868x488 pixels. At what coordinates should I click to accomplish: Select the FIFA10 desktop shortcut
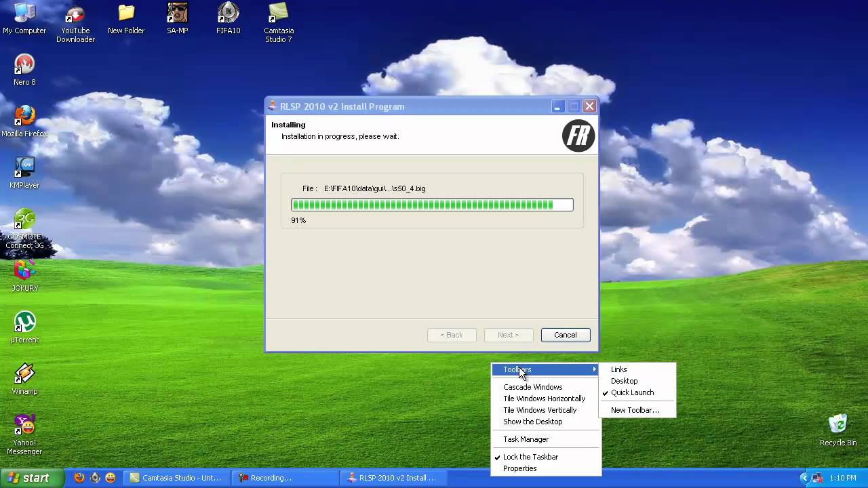coord(229,18)
